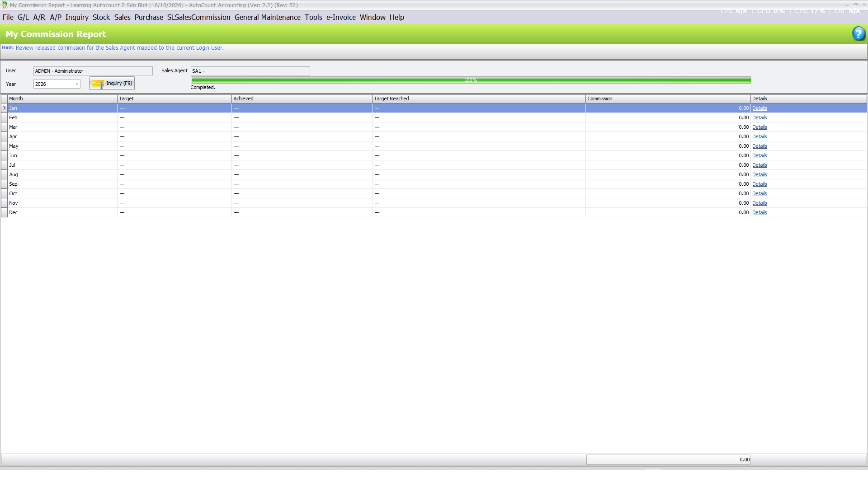
Task: Open Details link for Feb
Action: 759,117
